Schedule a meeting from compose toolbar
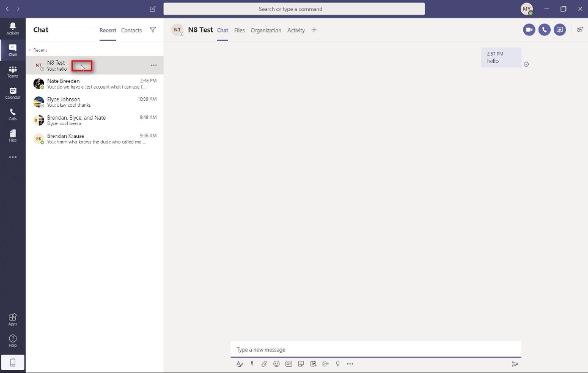Viewport: 588px width, 373px height. coord(313,364)
